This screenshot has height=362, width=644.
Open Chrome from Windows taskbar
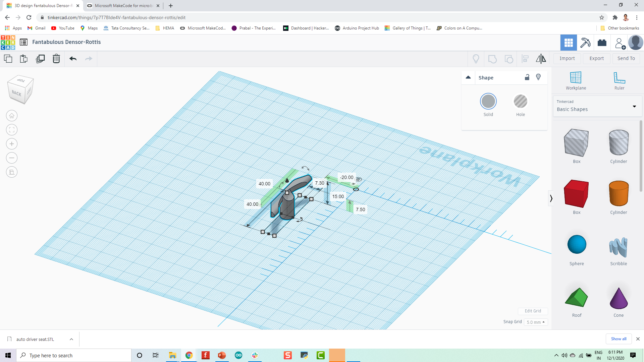click(189, 355)
